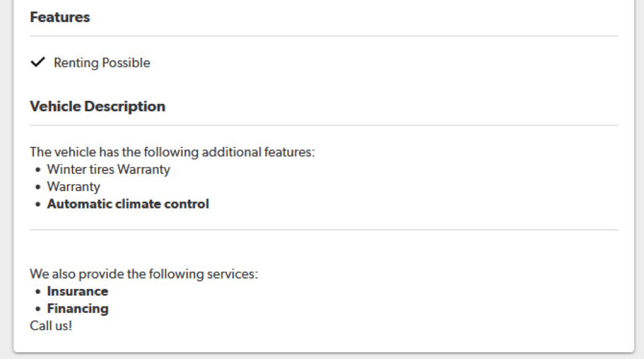Click the bullet before Automatic climate control

(39, 204)
